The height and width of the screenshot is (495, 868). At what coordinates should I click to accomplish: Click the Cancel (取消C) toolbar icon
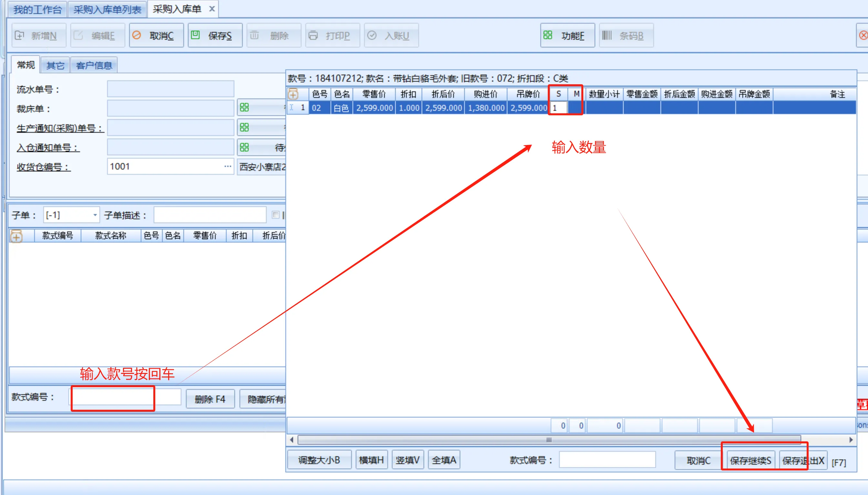point(137,36)
